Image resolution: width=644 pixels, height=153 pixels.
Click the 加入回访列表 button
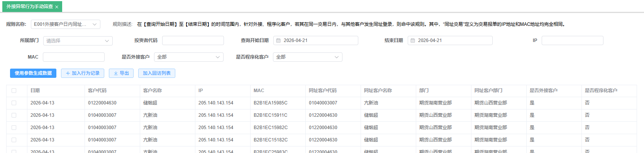[x=157, y=73]
